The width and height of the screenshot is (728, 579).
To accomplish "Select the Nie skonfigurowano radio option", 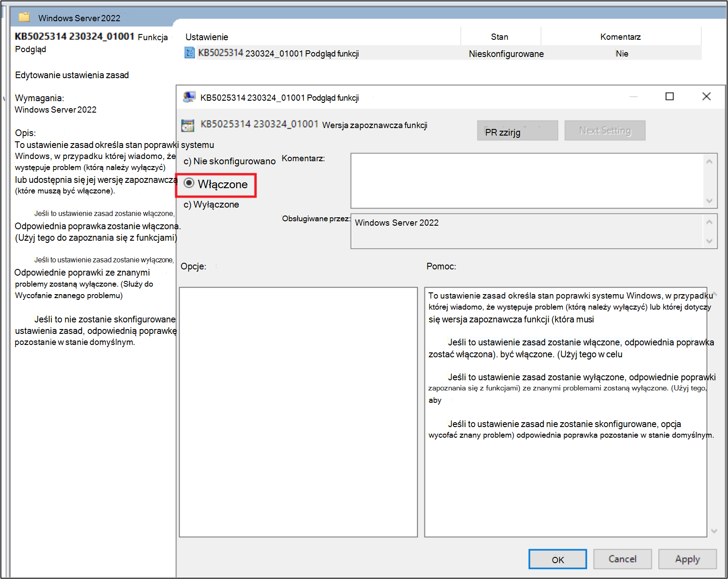I will (230, 161).
